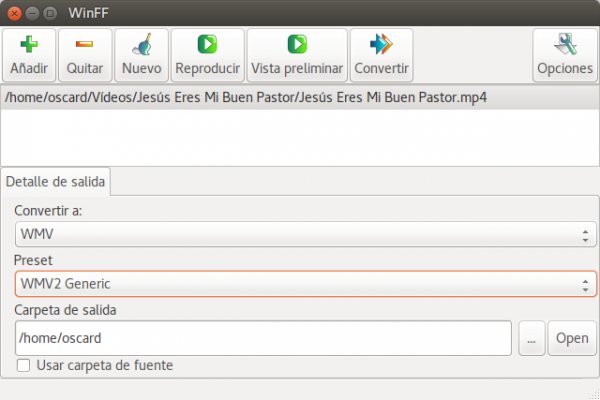Switch to the Detalle de salida tab
Screen dimensions: 600x400
pos(55,181)
